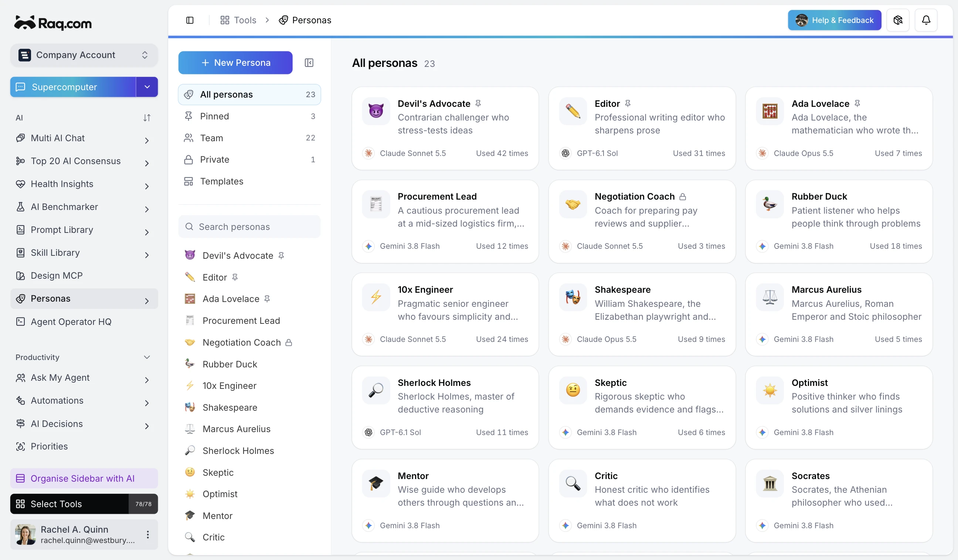Open notifications bell
The image size is (958, 560).
(x=926, y=20)
